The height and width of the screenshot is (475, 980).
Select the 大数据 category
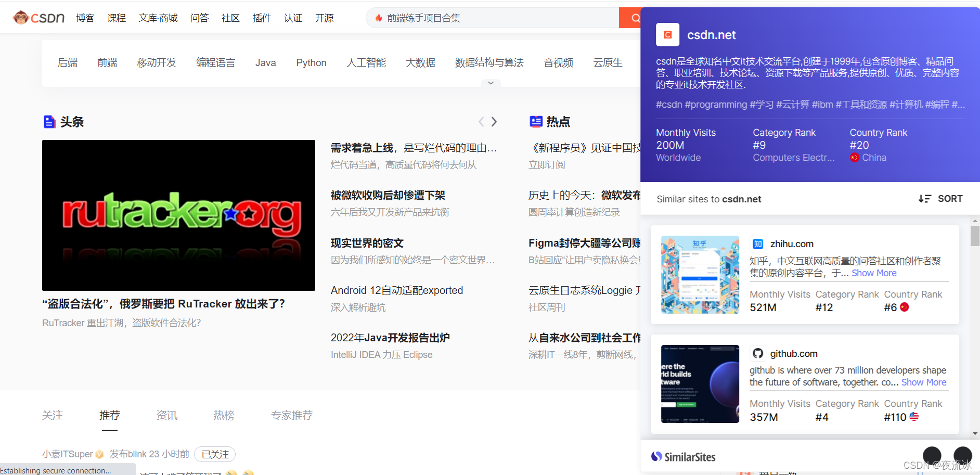click(x=420, y=63)
